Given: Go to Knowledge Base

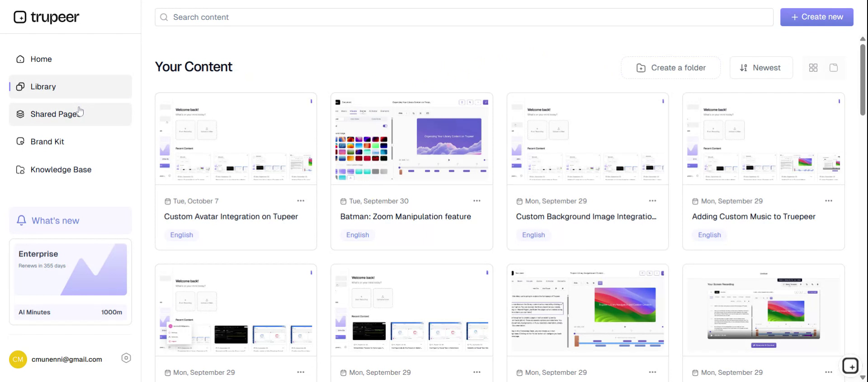Looking at the screenshot, I should pos(70,170).
